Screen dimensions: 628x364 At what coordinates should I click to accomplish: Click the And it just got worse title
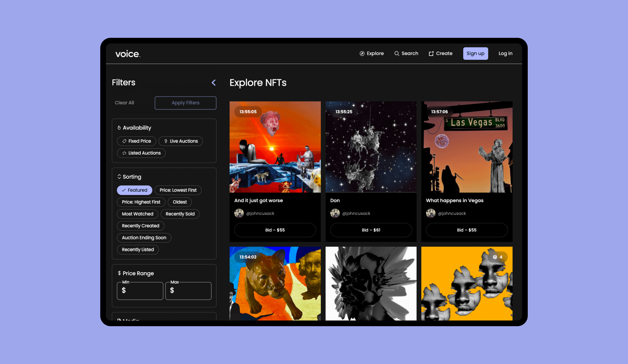click(x=258, y=201)
